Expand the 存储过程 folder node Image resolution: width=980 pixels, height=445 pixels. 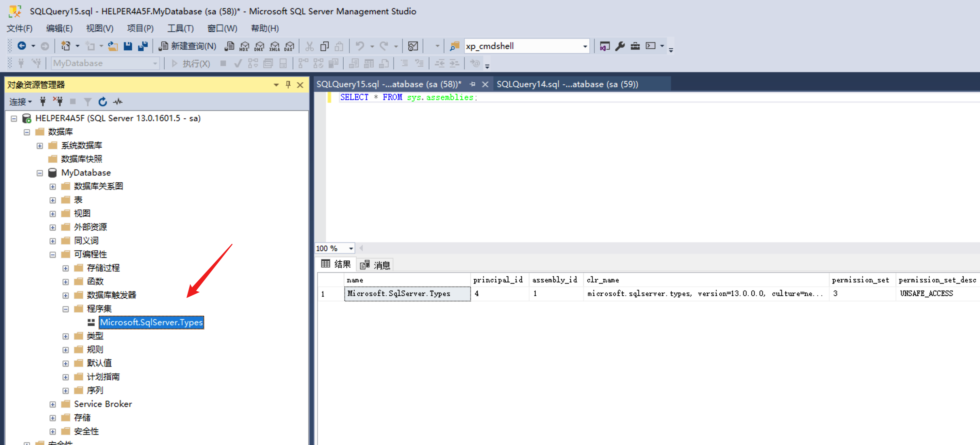pos(65,268)
